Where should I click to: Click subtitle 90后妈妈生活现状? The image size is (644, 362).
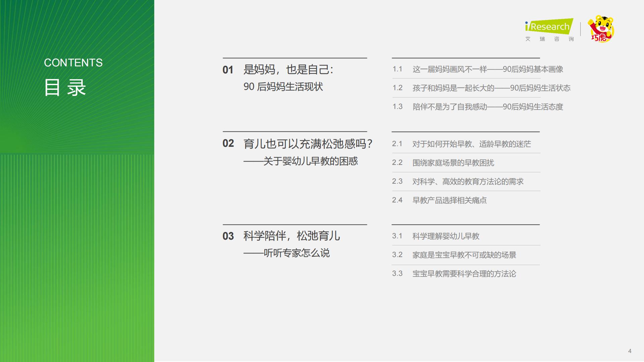pos(283,87)
